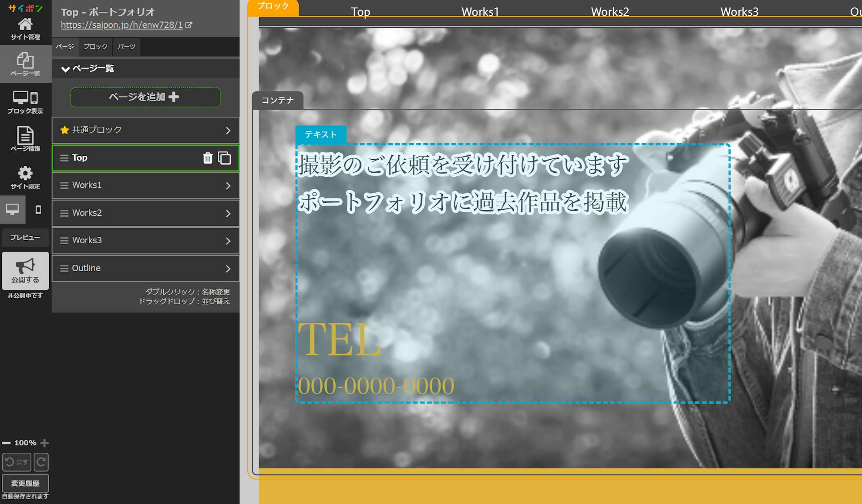Click ページを追加 button
The height and width of the screenshot is (504, 862).
tap(145, 97)
